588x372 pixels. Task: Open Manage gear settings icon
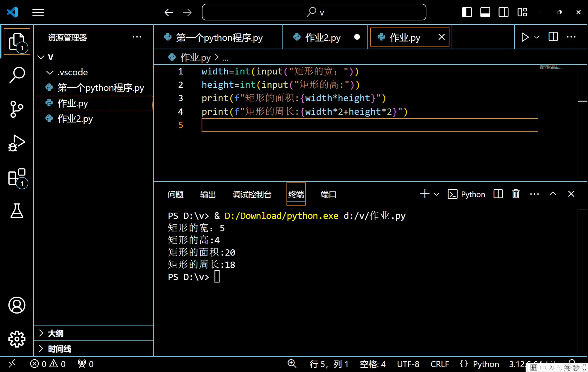point(17,339)
